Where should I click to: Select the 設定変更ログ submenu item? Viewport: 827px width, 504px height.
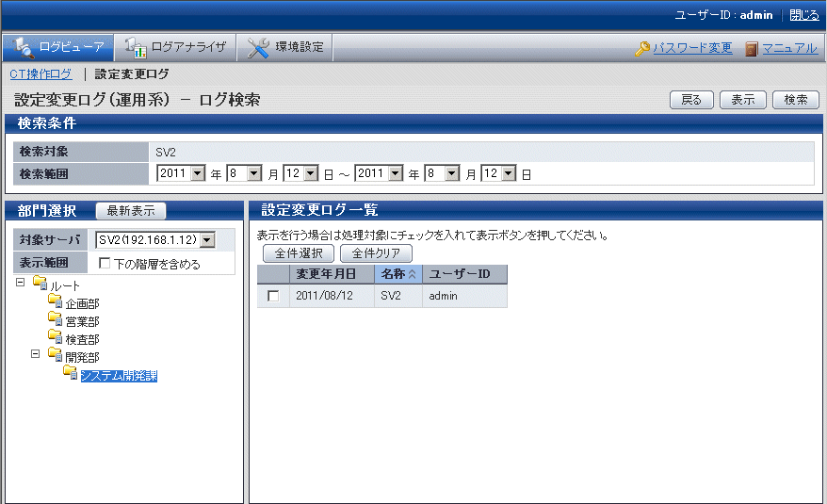132,73
